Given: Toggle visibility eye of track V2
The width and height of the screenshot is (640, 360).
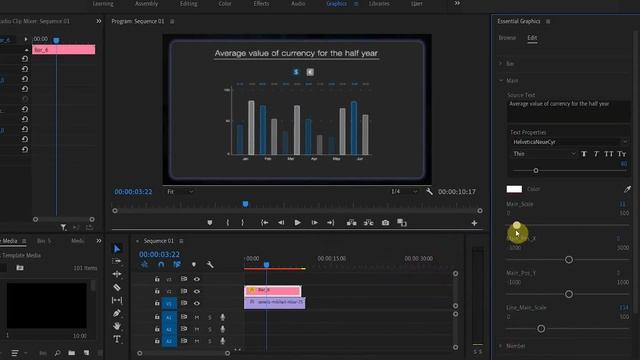Looking at the screenshot, I should pos(197,291).
